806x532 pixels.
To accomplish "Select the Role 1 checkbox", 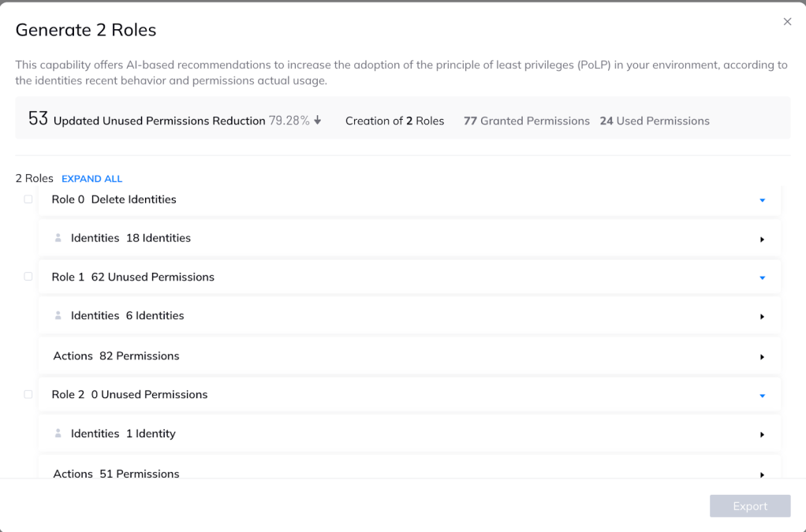I will [28, 277].
